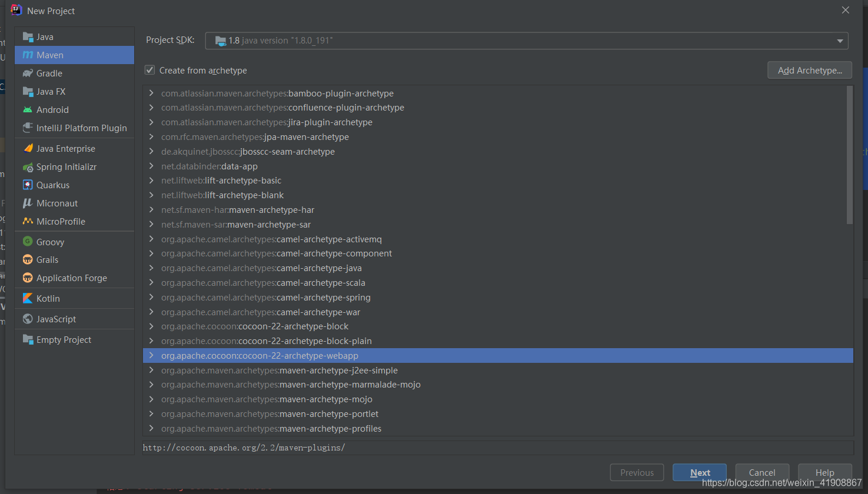868x494 pixels.
Task: Select camel-archetype-war row
Action: click(498, 312)
